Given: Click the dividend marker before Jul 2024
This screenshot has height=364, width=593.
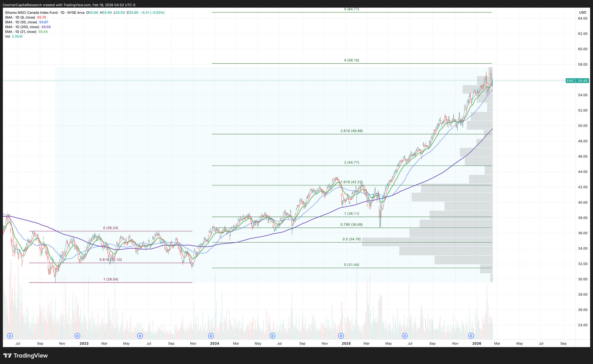Looking at the screenshot, I should pyautogui.click(x=272, y=336).
